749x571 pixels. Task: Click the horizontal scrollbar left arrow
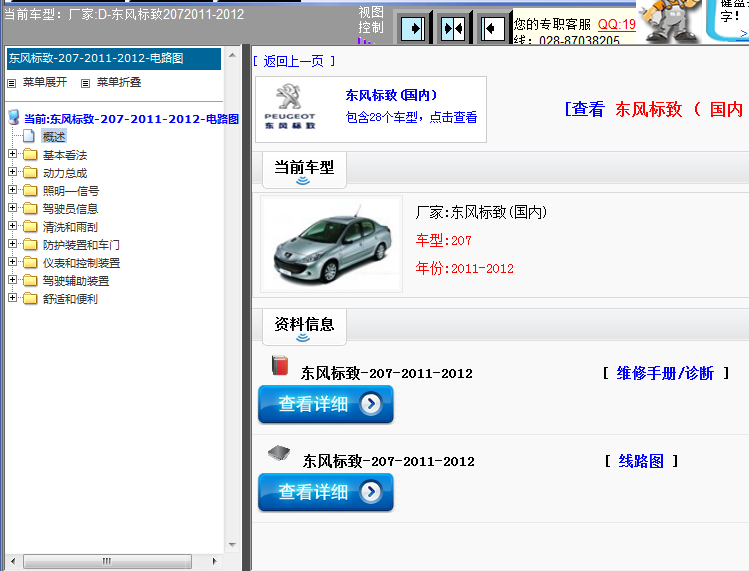(13, 561)
